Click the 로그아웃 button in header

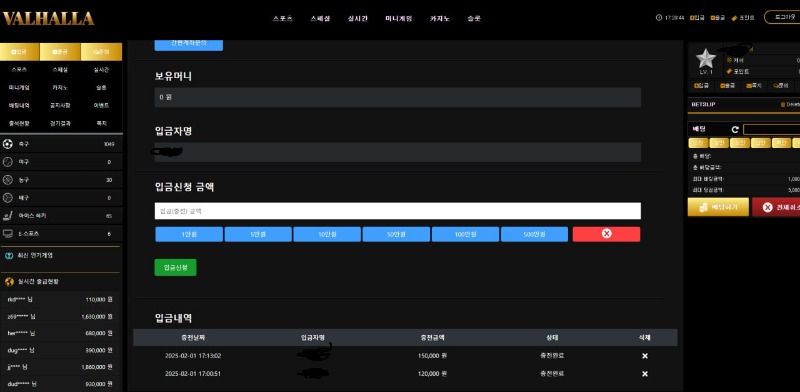tap(782, 17)
